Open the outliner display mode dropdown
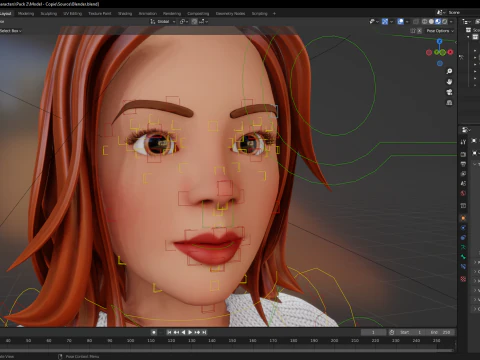The width and height of the screenshot is (480, 360). tap(466, 22)
